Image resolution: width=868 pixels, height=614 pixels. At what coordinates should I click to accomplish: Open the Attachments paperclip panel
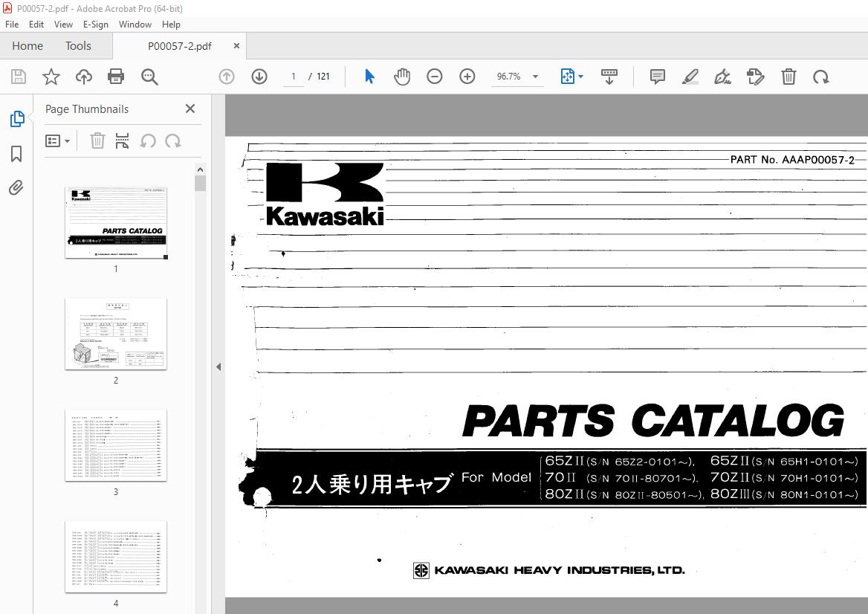(x=16, y=188)
